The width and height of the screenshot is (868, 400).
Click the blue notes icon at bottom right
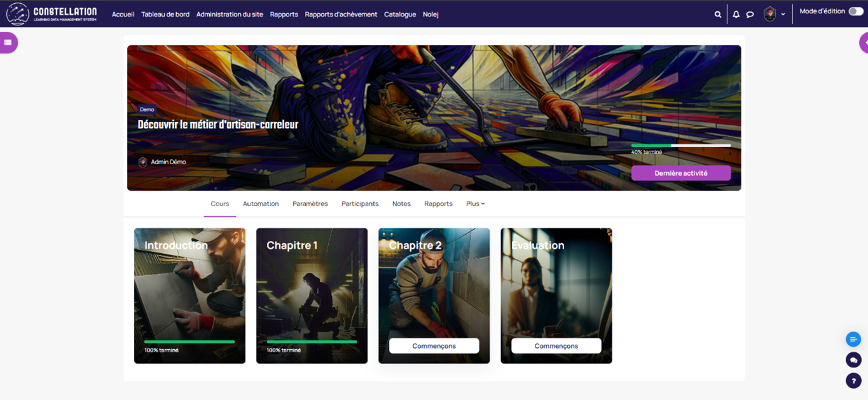click(853, 339)
